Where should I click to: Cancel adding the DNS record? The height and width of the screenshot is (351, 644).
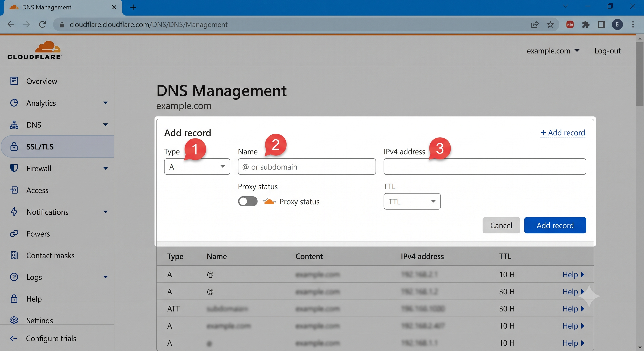[501, 225]
